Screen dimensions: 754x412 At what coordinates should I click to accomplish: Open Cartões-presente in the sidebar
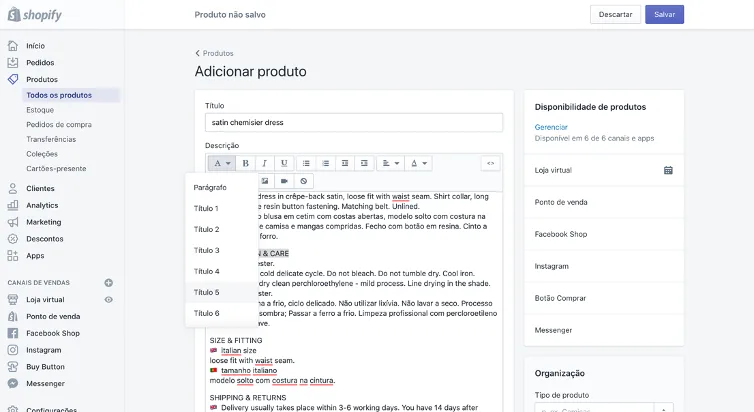[x=56, y=169]
